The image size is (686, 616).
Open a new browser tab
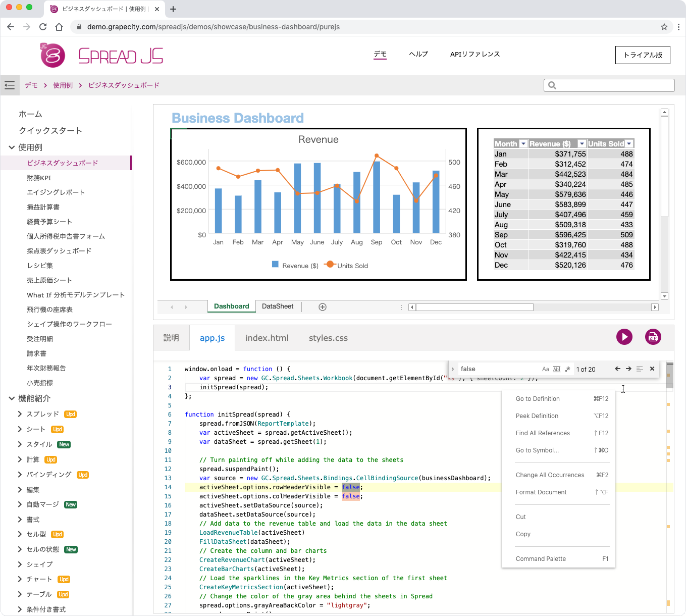coord(173,9)
